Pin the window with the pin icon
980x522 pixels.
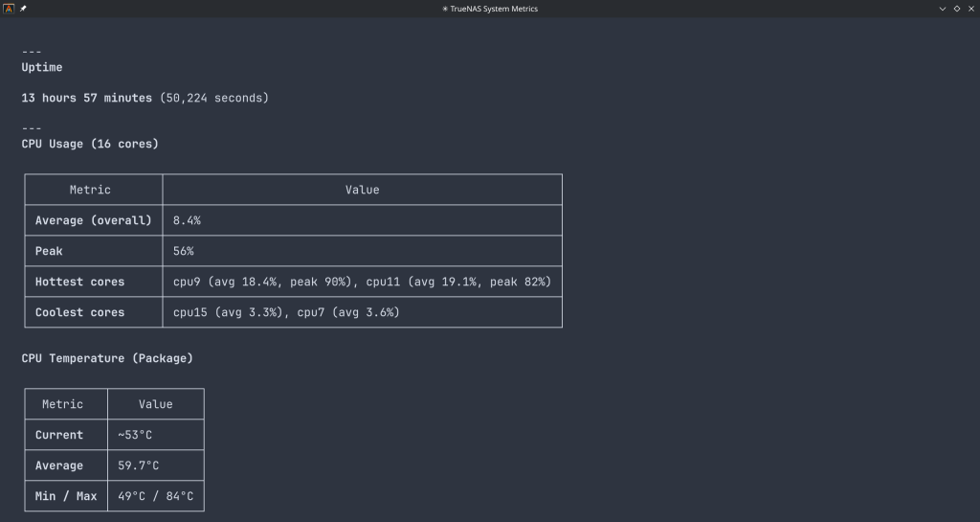(x=23, y=9)
